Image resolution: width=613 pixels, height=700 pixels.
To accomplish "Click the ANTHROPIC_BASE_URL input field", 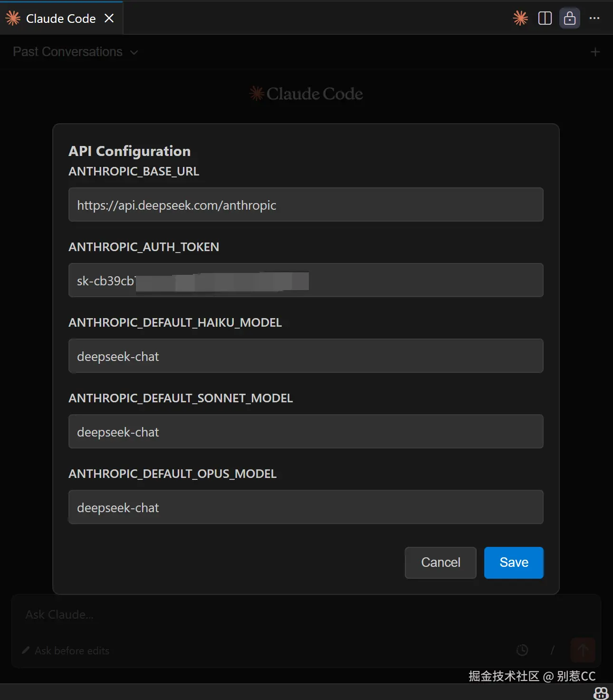I will 306,205.
